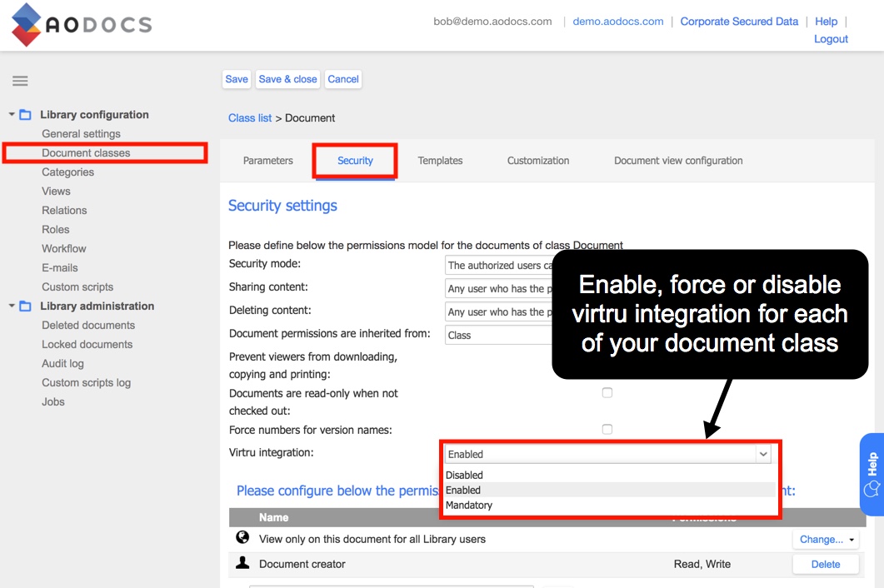Open the Virtru integration dropdown

click(607, 454)
